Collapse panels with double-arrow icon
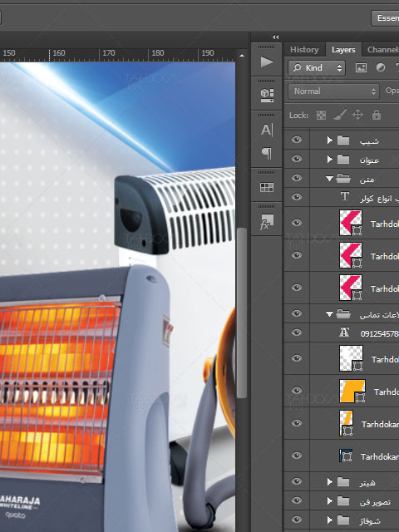Image resolution: width=399 pixels, height=532 pixels. [275, 37]
